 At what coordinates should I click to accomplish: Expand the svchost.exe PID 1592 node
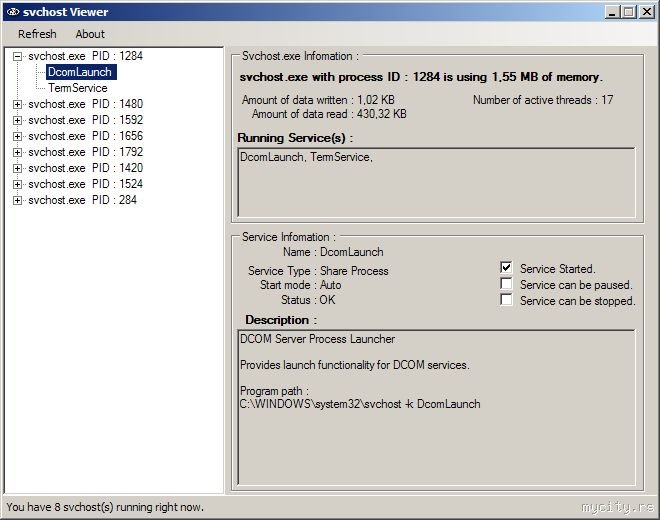coord(17,120)
